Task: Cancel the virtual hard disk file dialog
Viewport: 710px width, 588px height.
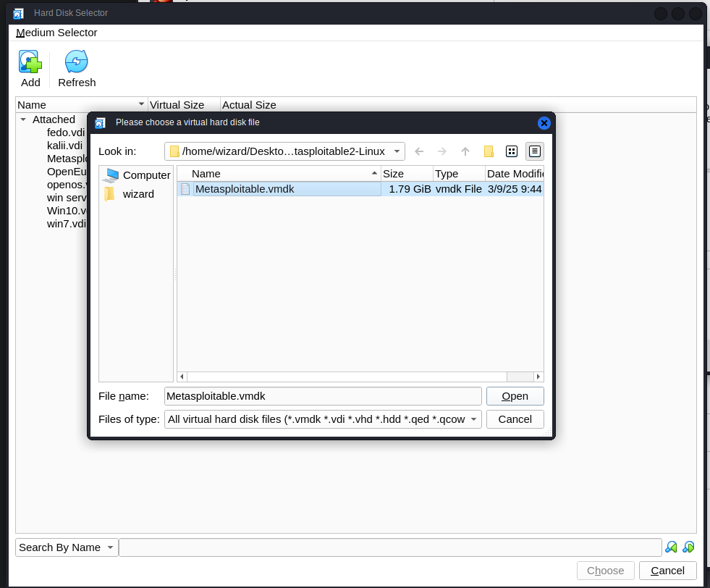Action: [x=515, y=419]
